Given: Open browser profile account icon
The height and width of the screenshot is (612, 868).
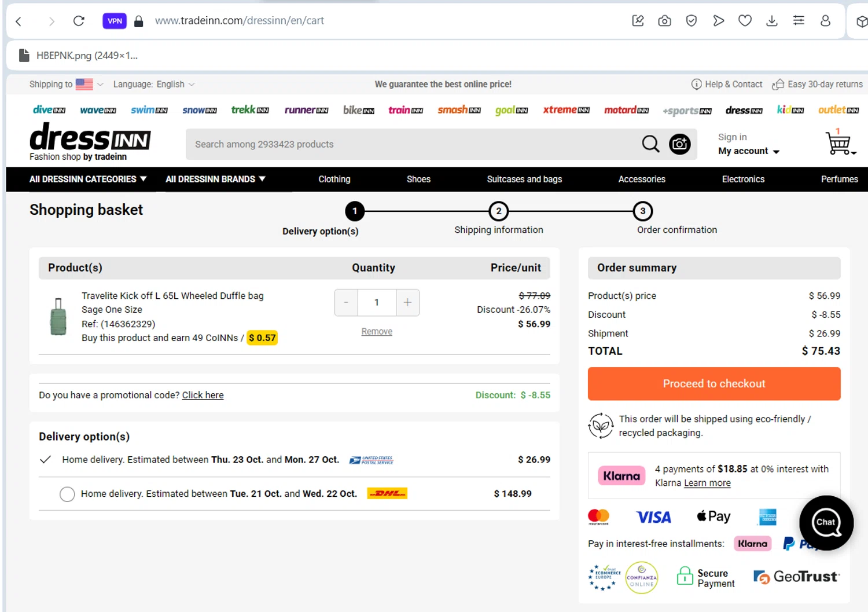Looking at the screenshot, I should [825, 21].
